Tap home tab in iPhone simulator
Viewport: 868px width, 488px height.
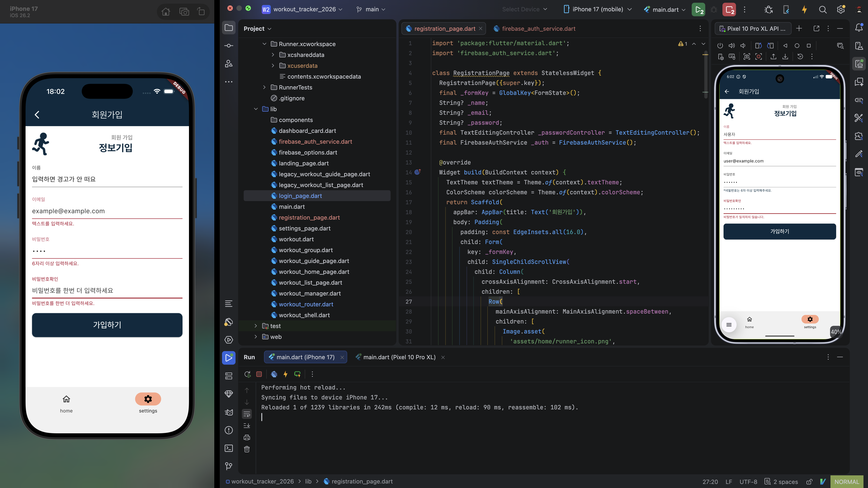(x=66, y=403)
